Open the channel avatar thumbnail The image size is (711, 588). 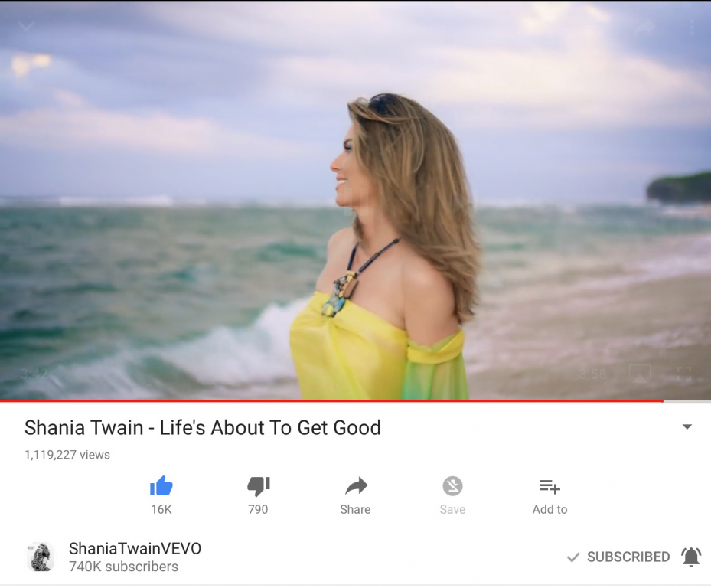click(x=41, y=557)
